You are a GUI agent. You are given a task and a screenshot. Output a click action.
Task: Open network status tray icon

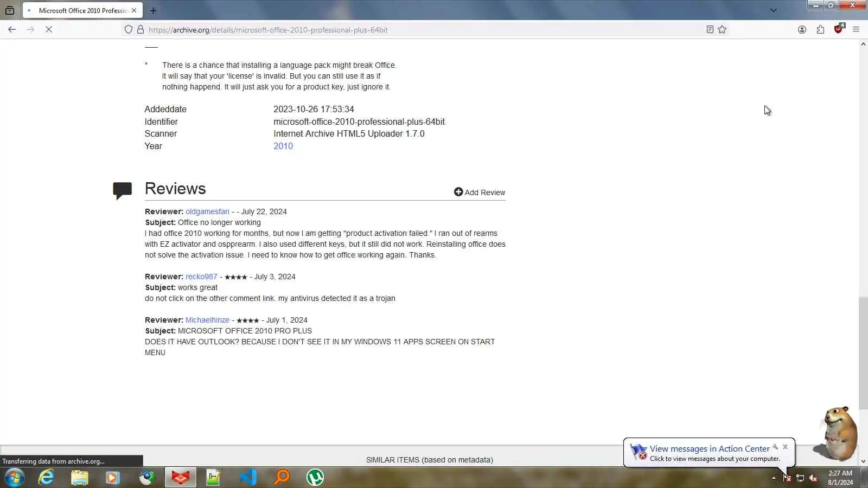point(800,478)
